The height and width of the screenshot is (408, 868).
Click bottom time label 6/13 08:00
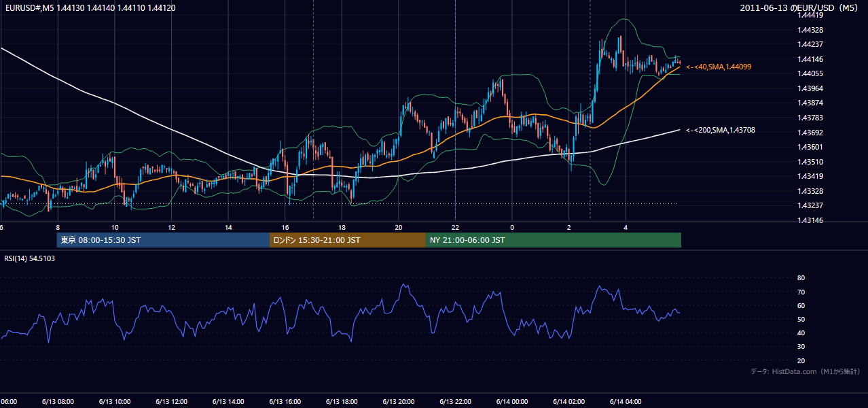click(x=58, y=401)
